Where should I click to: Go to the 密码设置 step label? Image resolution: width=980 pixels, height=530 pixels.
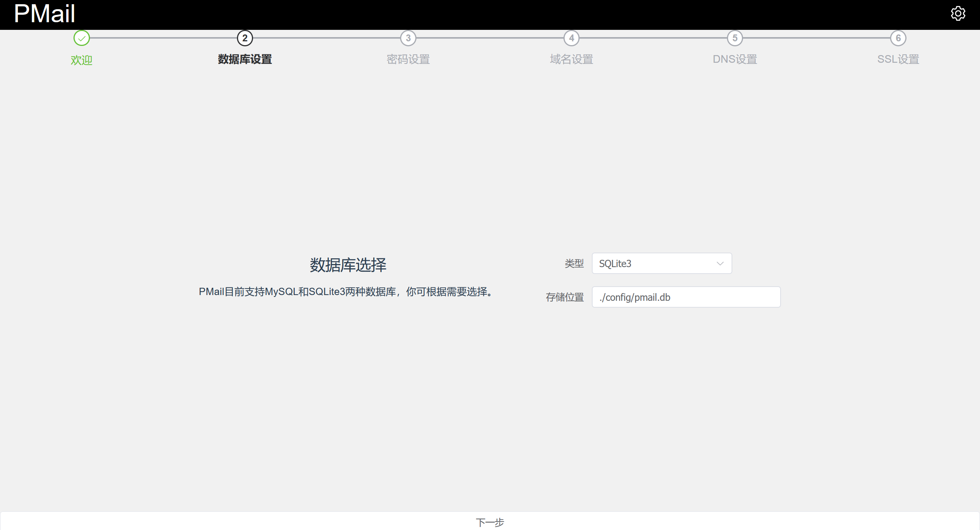pyautogui.click(x=408, y=59)
